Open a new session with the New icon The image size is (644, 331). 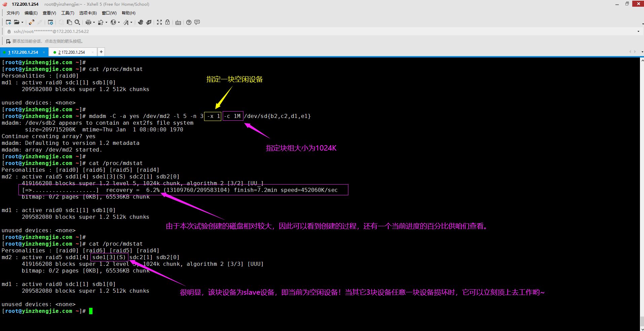[8, 22]
